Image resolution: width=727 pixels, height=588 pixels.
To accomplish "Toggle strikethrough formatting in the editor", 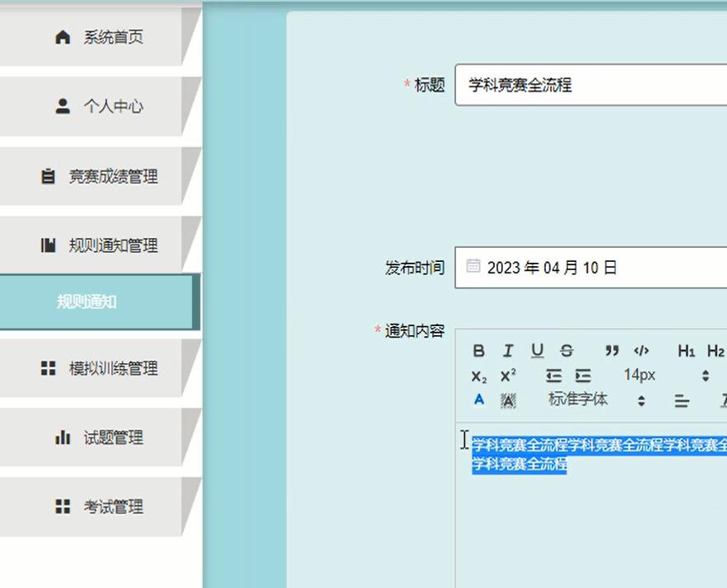I will (x=566, y=350).
